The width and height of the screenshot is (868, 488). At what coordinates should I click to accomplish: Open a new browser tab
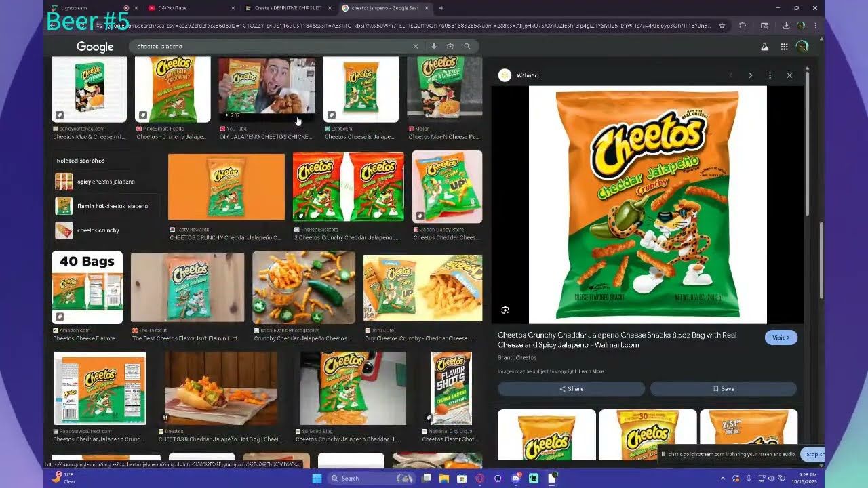(441, 8)
